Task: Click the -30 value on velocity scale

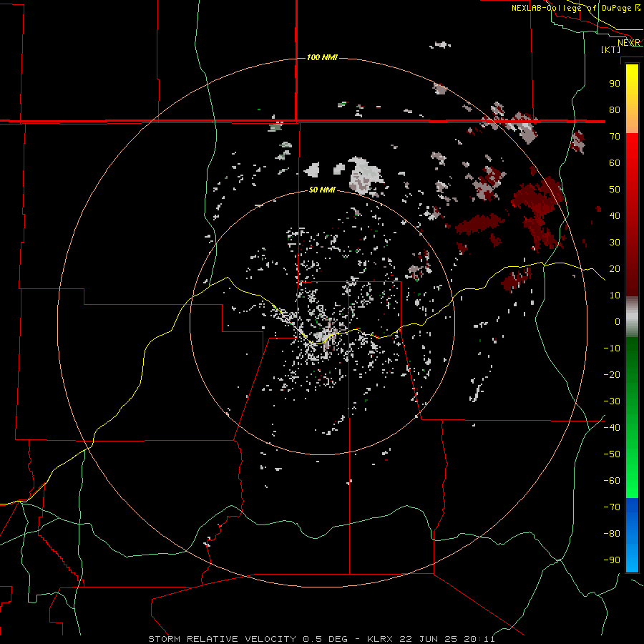Action: click(612, 401)
